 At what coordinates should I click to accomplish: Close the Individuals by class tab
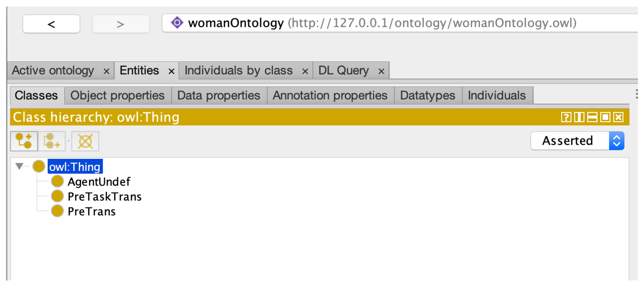(305, 72)
